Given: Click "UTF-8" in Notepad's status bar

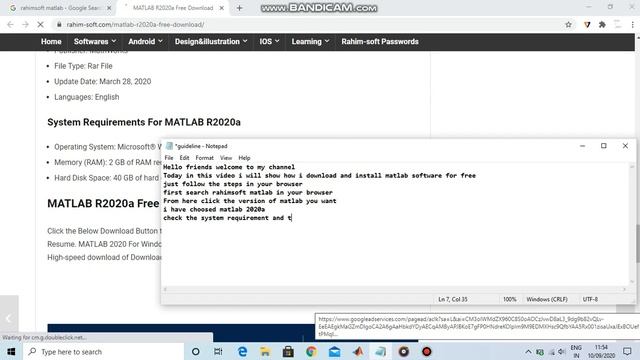Looking at the screenshot, I should coord(590,299).
